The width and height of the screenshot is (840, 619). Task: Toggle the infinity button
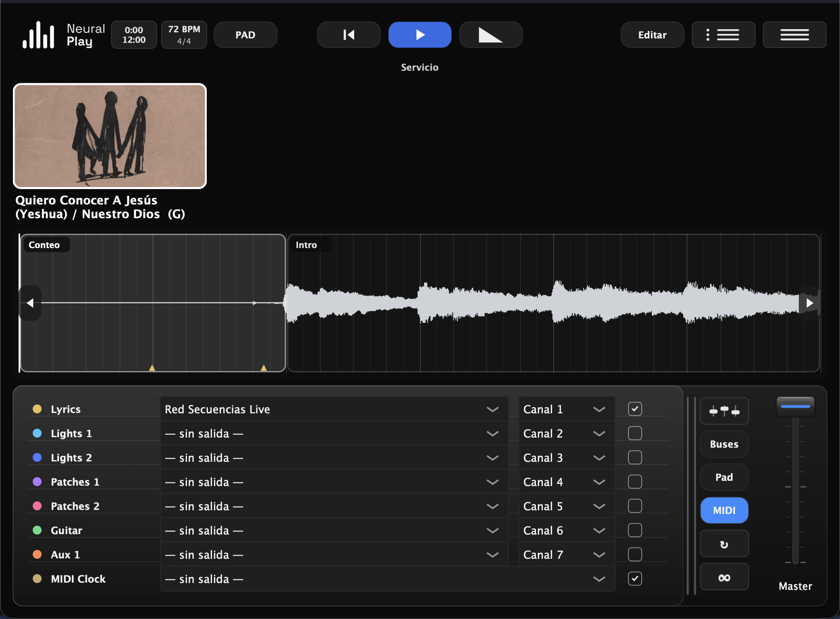pyautogui.click(x=724, y=577)
